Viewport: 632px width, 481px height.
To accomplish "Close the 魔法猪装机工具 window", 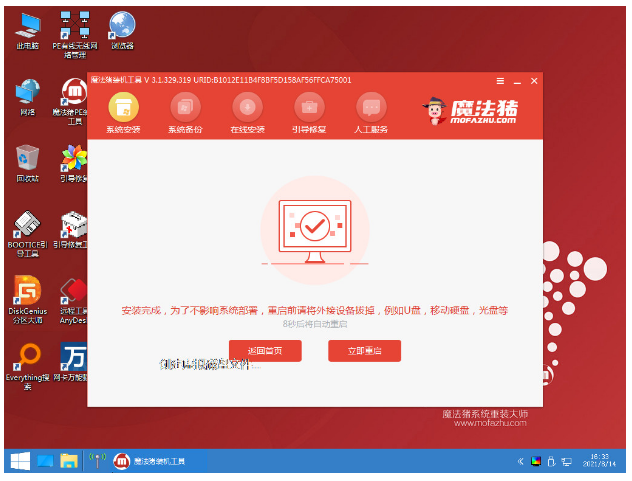I will coord(534,81).
